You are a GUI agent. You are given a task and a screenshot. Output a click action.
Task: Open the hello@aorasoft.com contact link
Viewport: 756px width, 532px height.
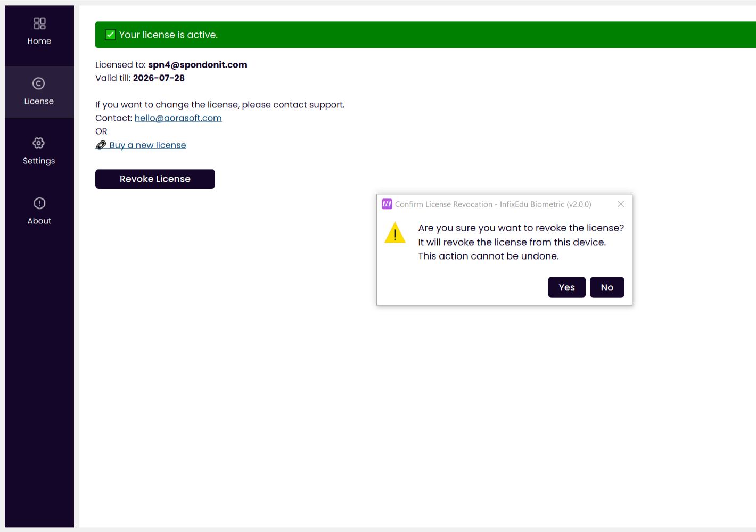pos(178,118)
